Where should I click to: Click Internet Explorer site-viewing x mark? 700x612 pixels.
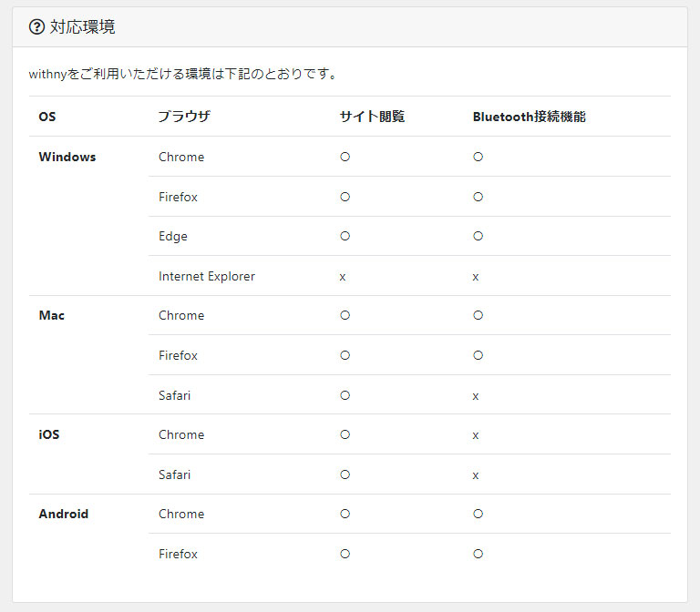click(343, 277)
